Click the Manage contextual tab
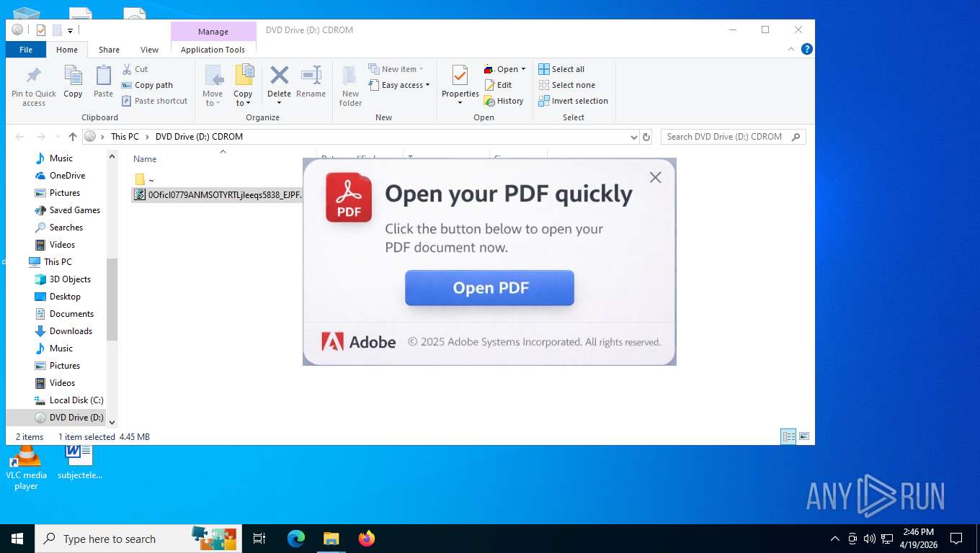Viewport: 980px width, 553px height. pyautogui.click(x=213, y=32)
